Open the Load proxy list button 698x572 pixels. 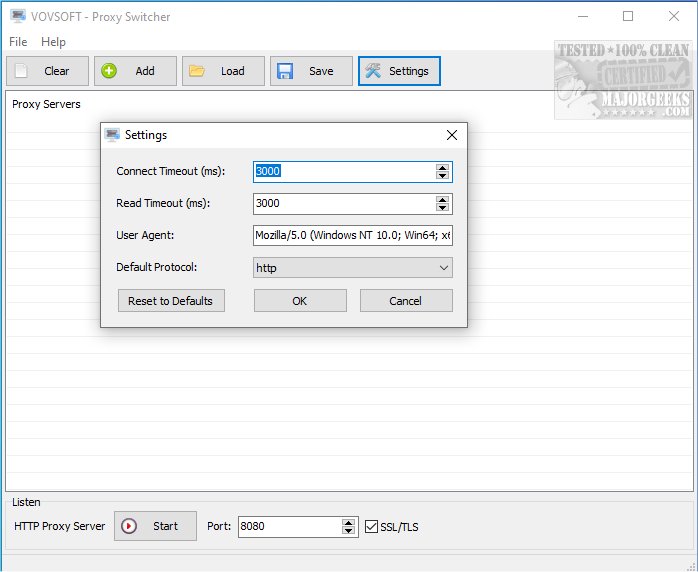pos(223,71)
